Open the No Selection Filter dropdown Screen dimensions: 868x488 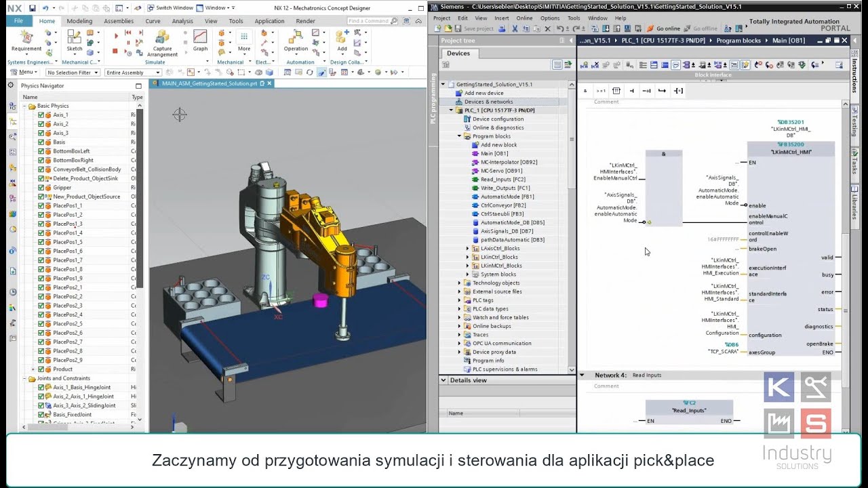[73, 73]
